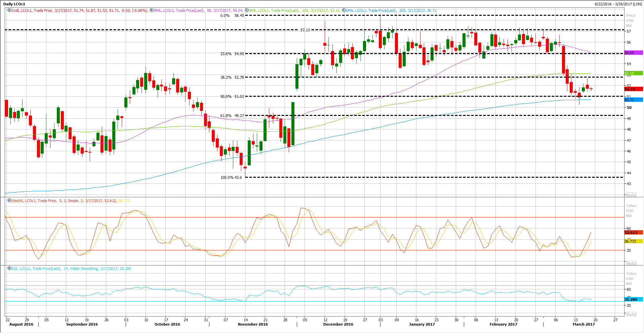The width and height of the screenshot is (644, 333).
Task: Click the purple 55.04 SMA value tag
Action: pyautogui.click(x=633, y=53)
